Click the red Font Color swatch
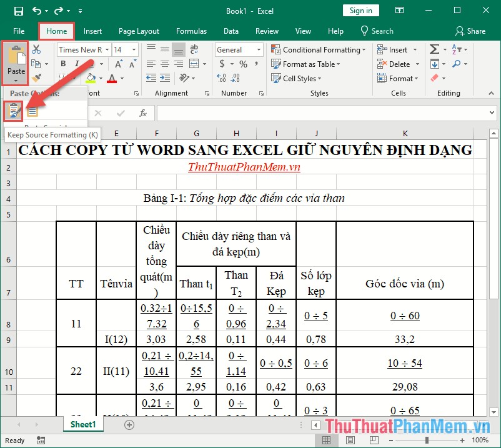Screen dimensions: 501x448 point(112,77)
